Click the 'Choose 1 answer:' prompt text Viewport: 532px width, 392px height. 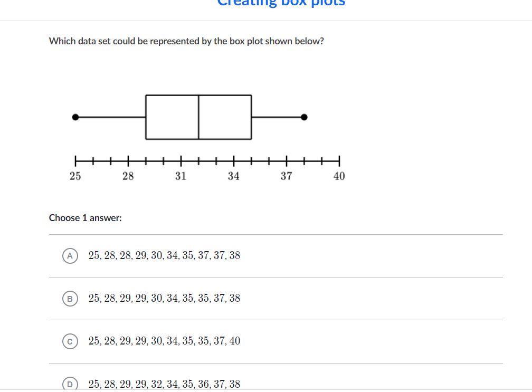pyautogui.click(x=85, y=218)
